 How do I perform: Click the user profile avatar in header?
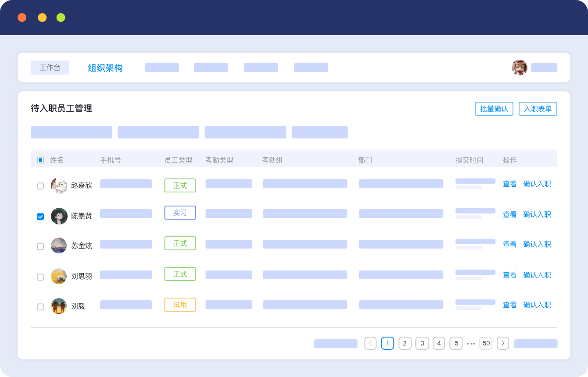click(520, 68)
